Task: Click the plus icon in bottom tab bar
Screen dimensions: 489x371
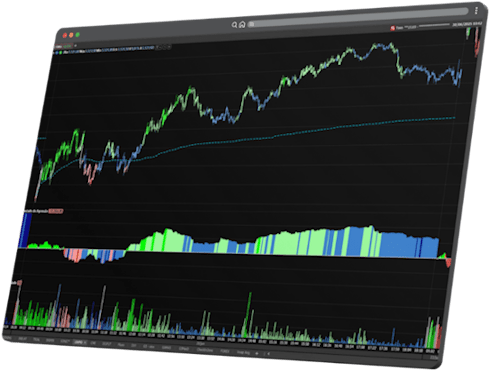Action: point(257,353)
